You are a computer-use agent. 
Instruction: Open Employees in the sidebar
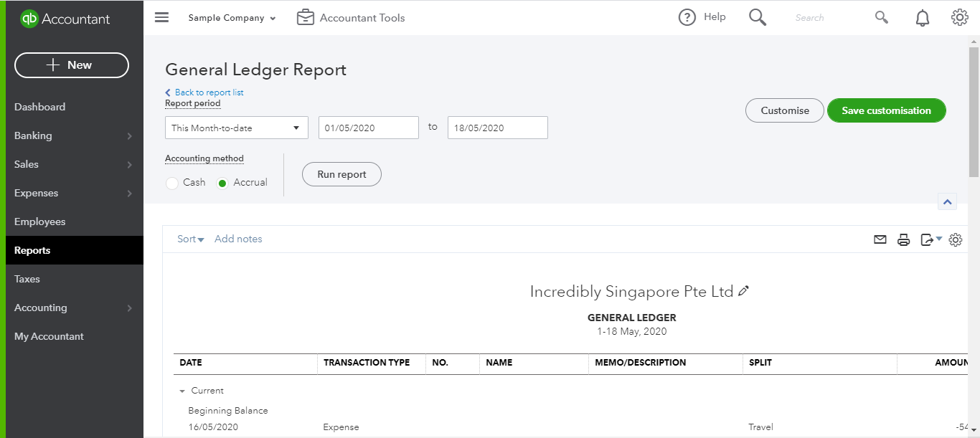pos(39,222)
